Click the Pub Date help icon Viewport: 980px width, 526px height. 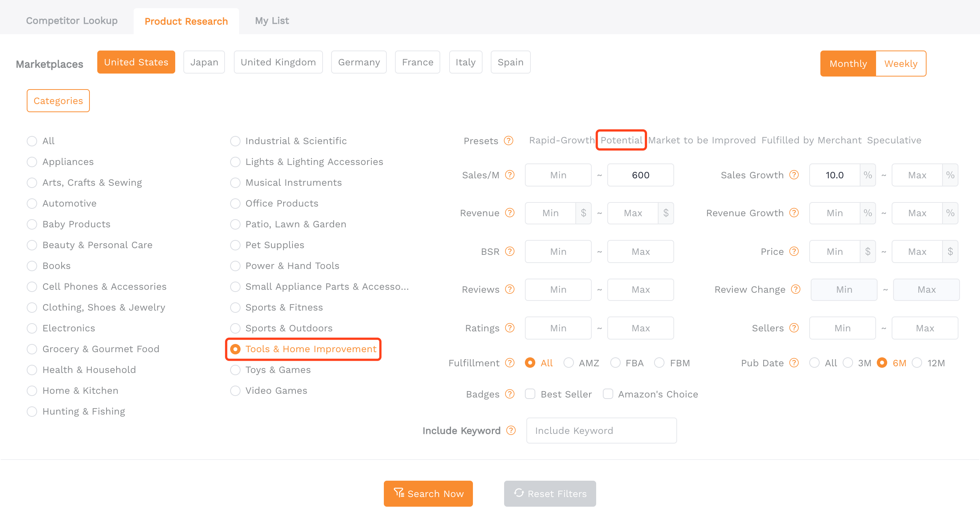pos(794,363)
